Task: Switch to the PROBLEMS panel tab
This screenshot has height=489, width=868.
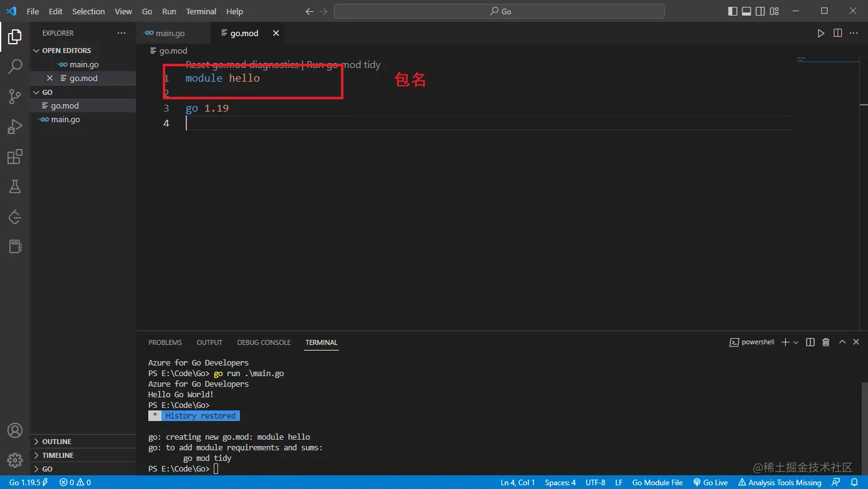Action: click(165, 342)
